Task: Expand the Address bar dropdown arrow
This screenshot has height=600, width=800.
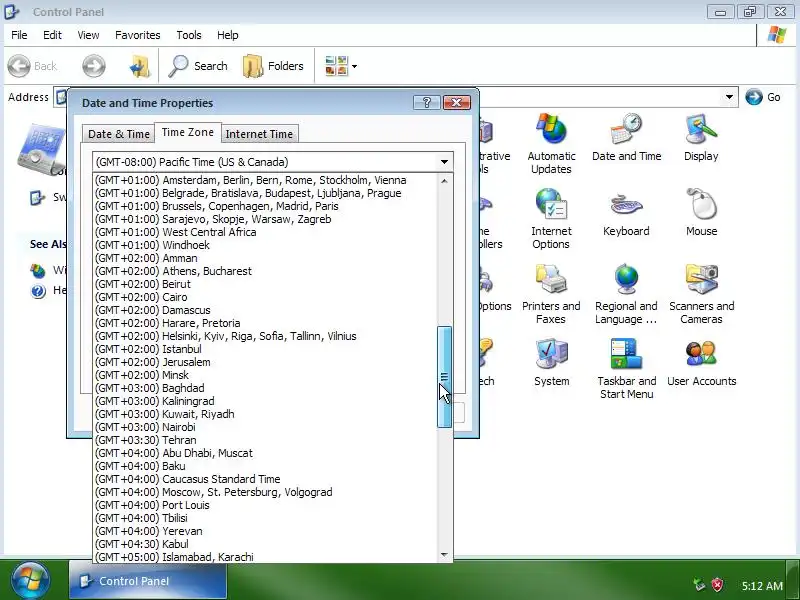Action: click(x=730, y=97)
